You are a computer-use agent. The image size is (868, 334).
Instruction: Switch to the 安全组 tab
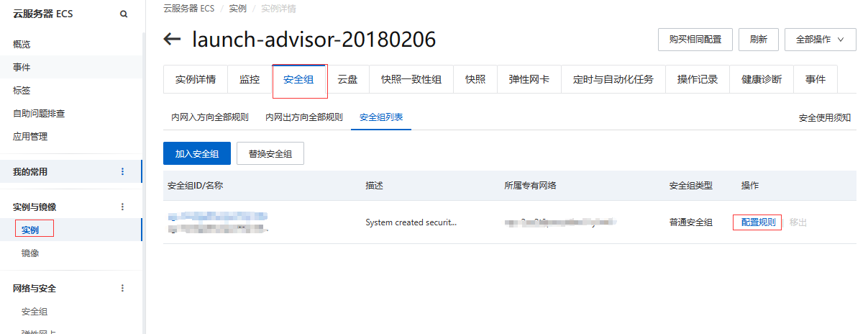(x=299, y=80)
